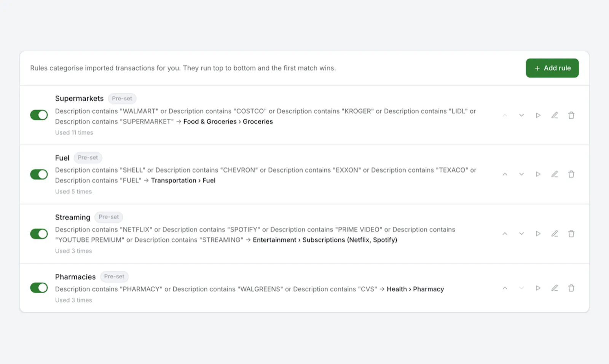This screenshot has height=364, width=609.
Task: Run the Supermarkets rule with the play icon
Action: pos(538,115)
